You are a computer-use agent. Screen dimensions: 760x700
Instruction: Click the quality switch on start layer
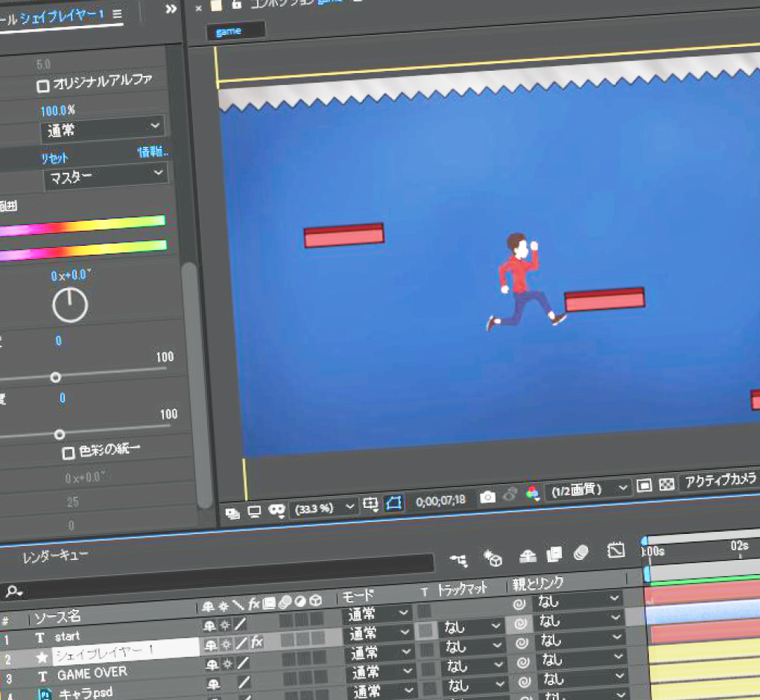click(x=241, y=625)
